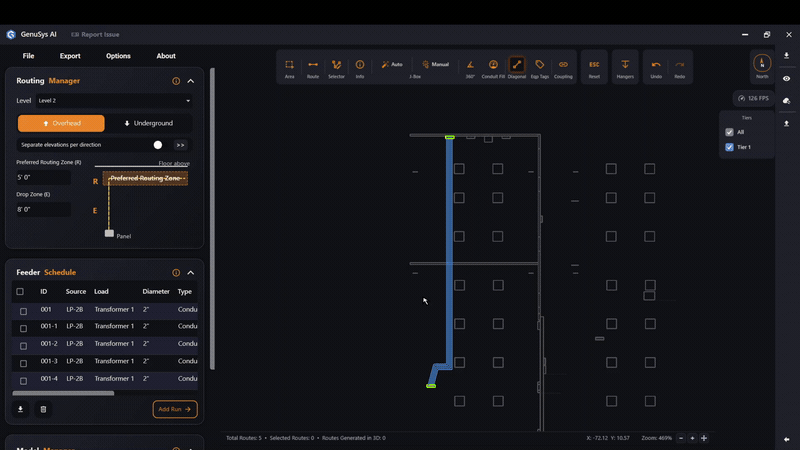Undo the last action

click(x=656, y=68)
